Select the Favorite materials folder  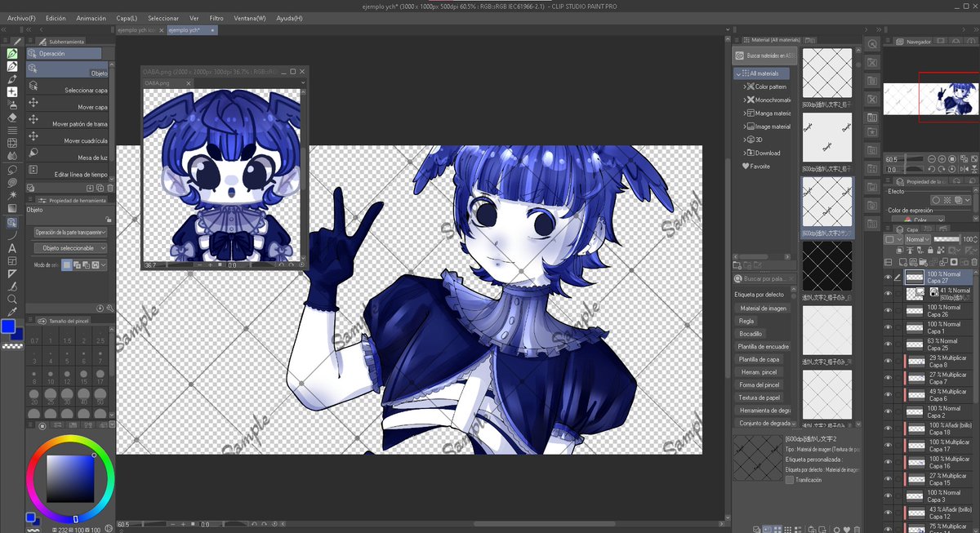[x=755, y=166]
